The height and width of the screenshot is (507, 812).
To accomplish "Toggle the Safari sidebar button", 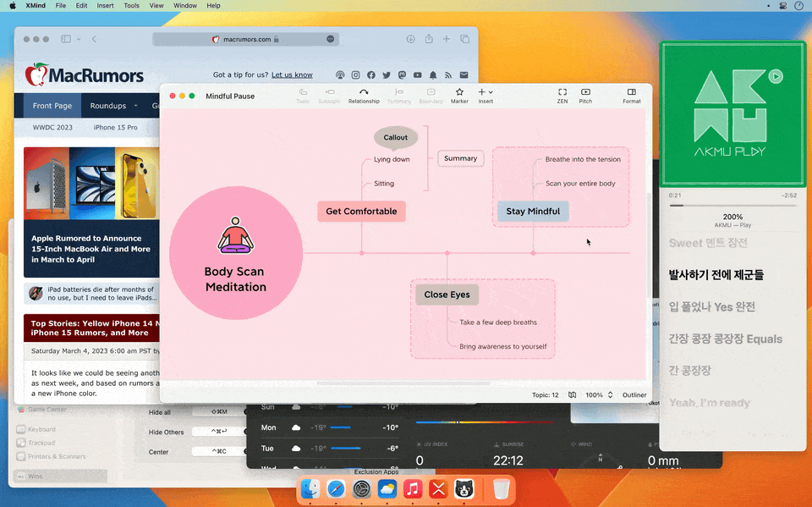I will pyautogui.click(x=66, y=39).
